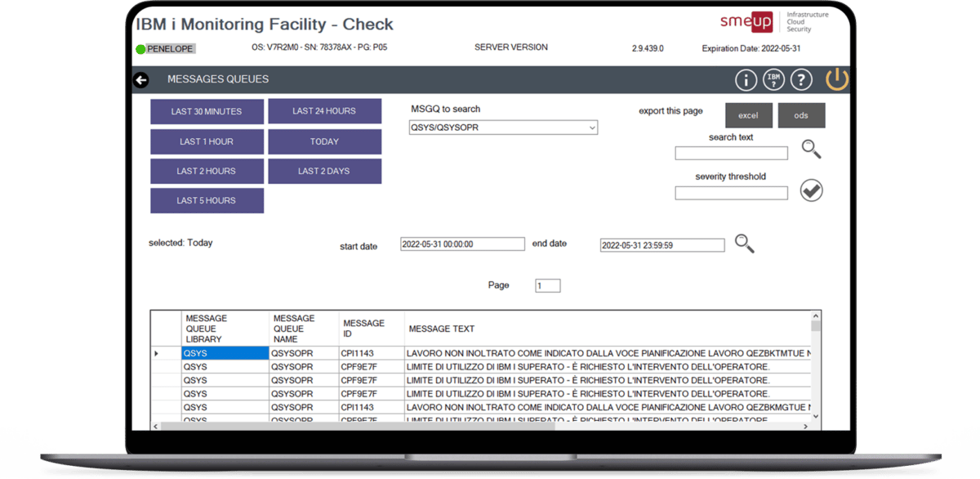Click the IBM help icon
This screenshot has height=479, width=980.
[774, 79]
